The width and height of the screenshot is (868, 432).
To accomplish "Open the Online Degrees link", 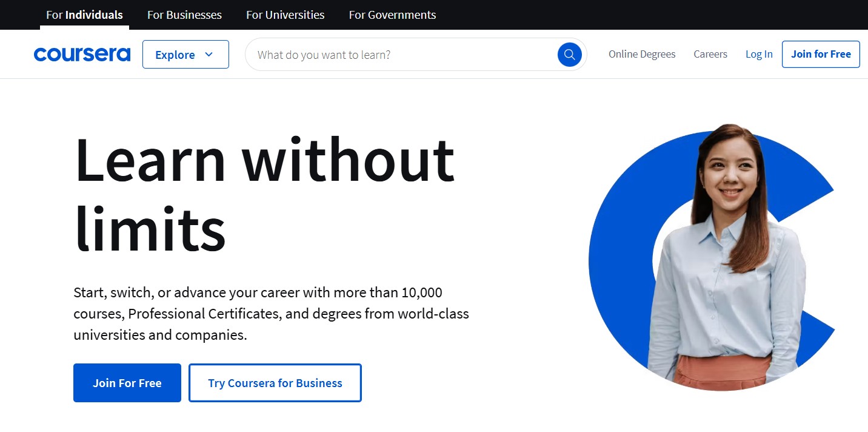I will [642, 54].
